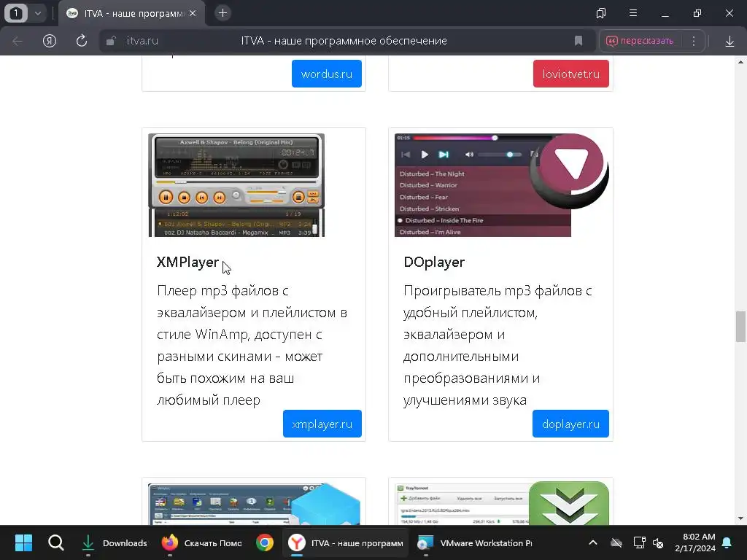This screenshot has width=747, height=560.
Task: Reload the page
Action: pos(82,41)
